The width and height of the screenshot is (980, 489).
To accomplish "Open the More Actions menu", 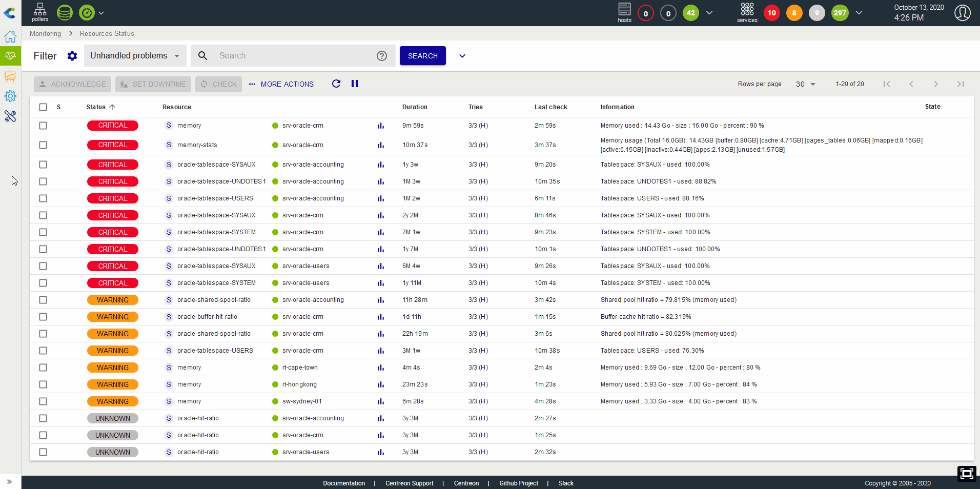I will tap(281, 84).
